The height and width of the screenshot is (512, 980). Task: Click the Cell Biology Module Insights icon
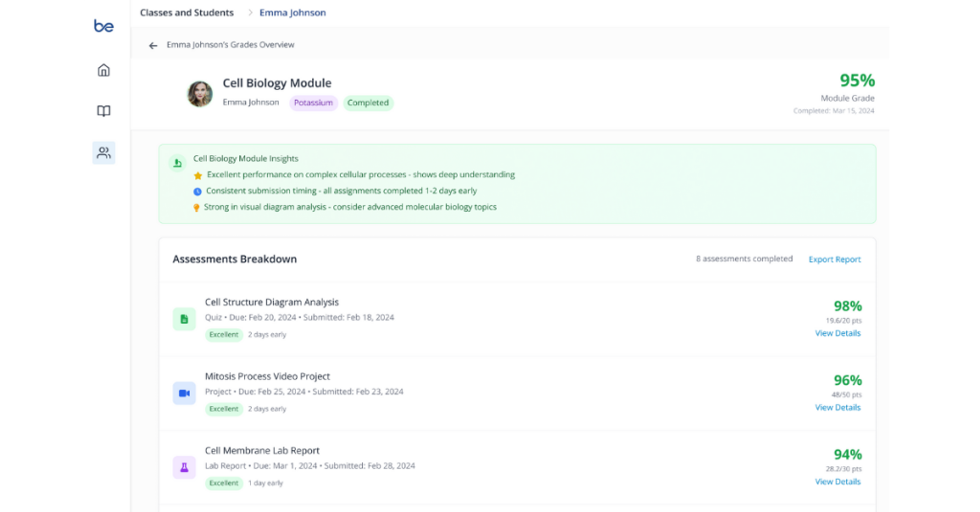click(x=177, y=163)
